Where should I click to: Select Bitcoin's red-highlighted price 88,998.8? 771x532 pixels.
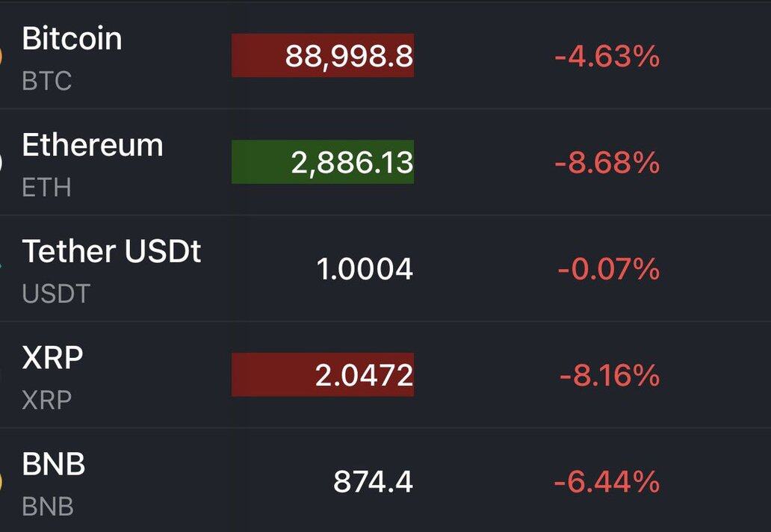pyautogui.click(x=349, y=56)
